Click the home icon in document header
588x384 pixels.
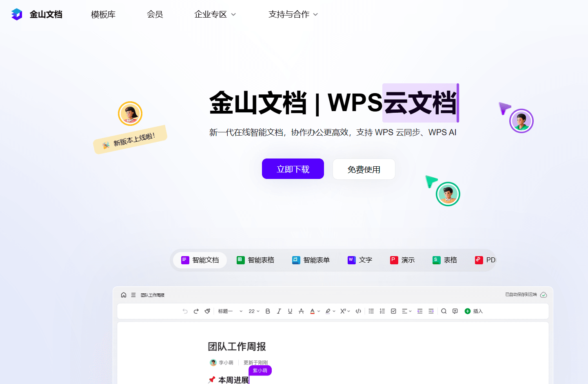(124, 295)
